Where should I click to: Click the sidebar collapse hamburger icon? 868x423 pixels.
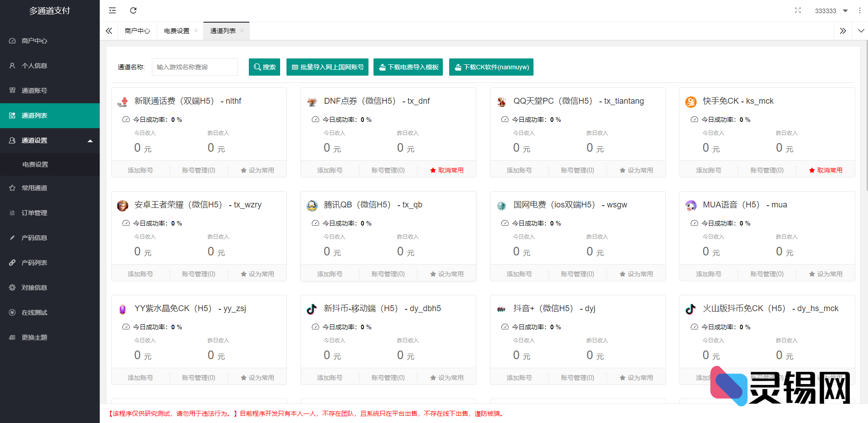112,10
